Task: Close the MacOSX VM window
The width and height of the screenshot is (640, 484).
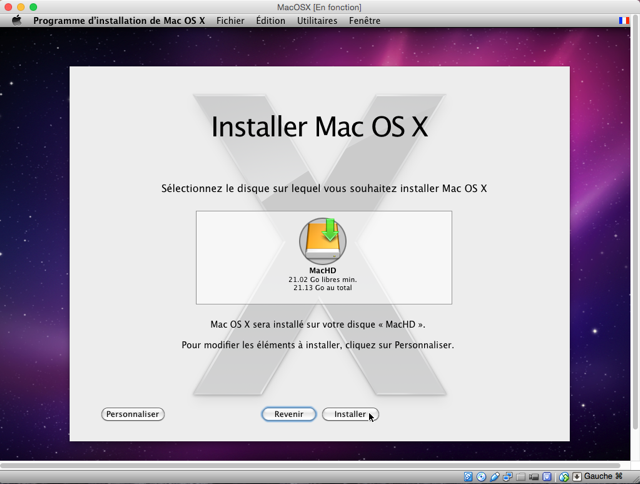Action: (x=8, y=7)
